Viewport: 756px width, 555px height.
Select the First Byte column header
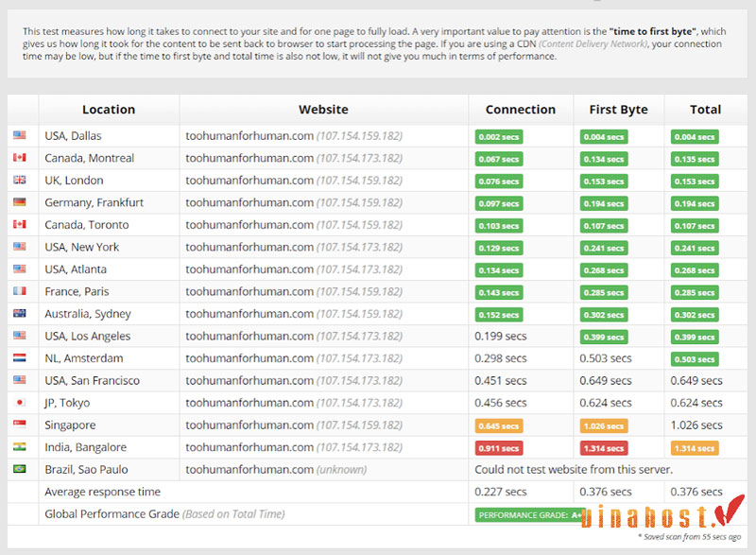(x=618, y=110)
